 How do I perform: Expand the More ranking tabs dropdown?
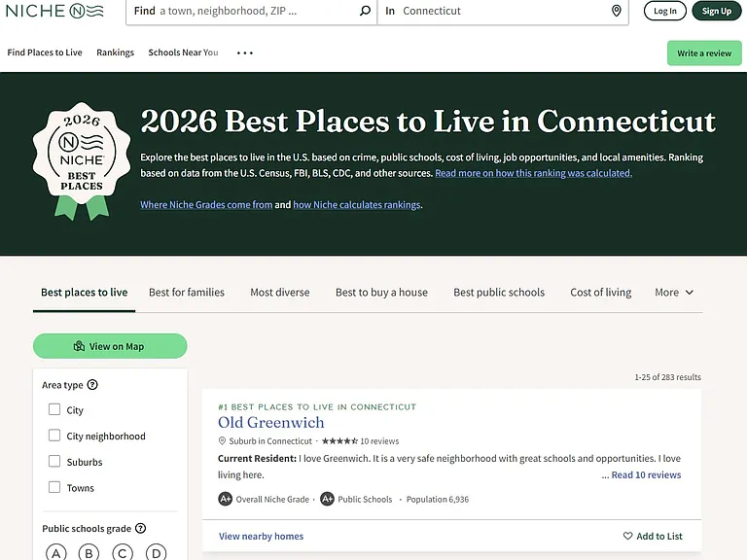(674, 293)
